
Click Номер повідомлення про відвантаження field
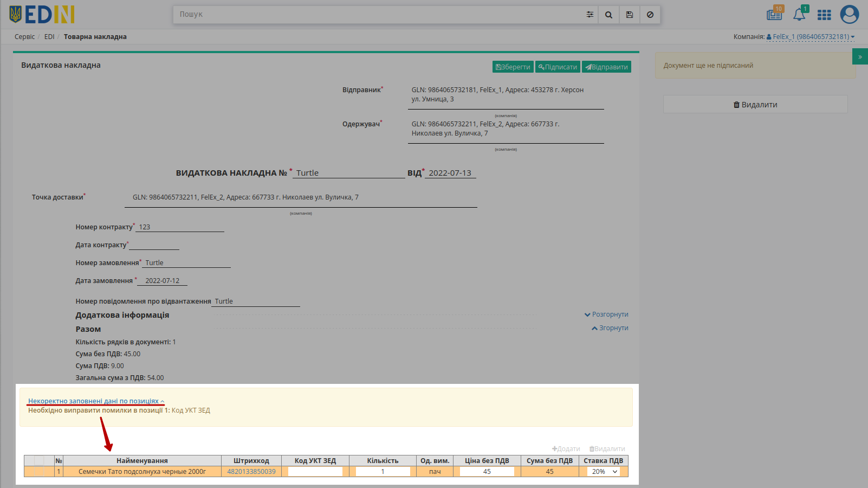click(256, 301)
